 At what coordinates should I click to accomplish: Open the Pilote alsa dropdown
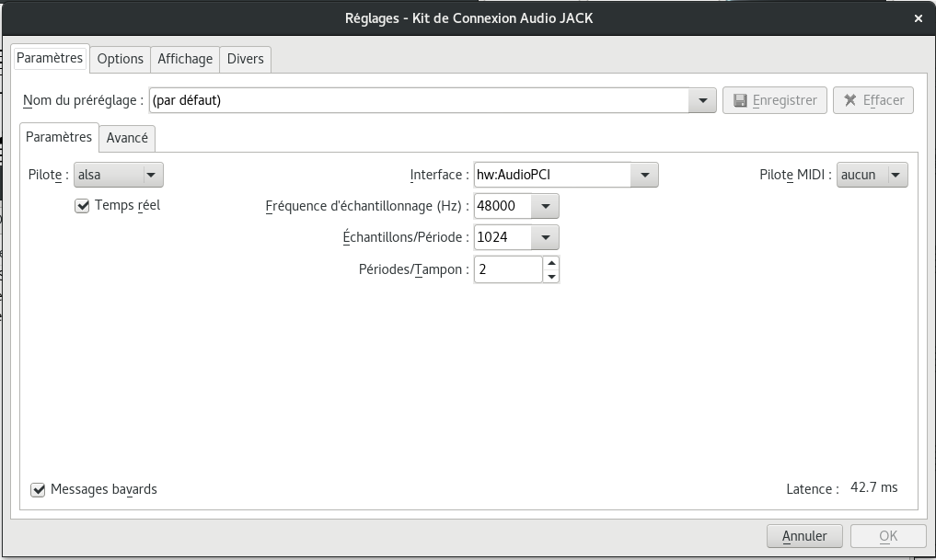pyautogui.click(x=118, y=175)
